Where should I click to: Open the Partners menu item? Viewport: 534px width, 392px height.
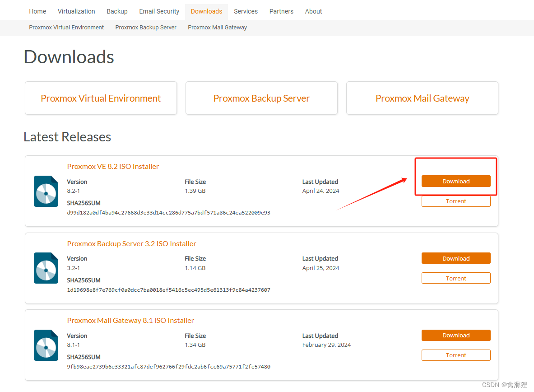point(281,11)
